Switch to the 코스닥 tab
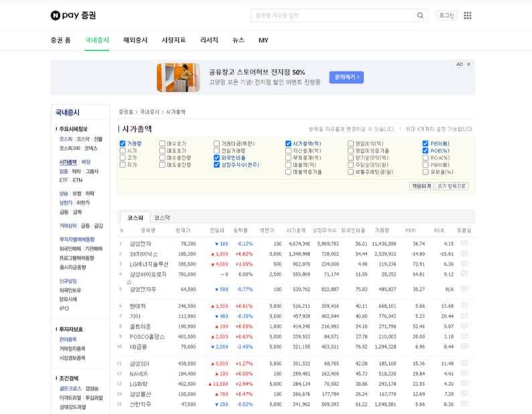 pos(162,218)
